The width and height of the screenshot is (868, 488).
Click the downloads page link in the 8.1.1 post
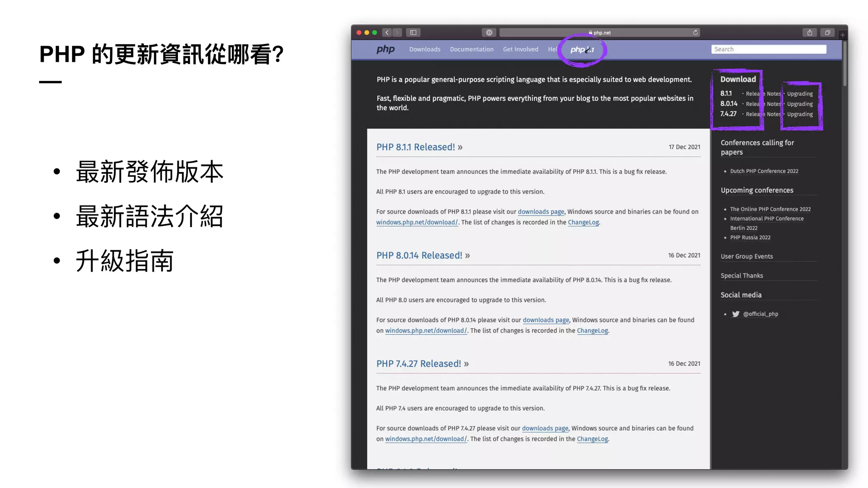click(541, 212)
